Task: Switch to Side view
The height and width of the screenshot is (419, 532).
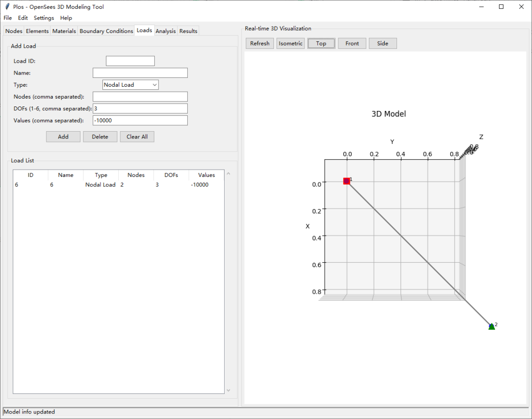Action: [x=383, y=43]
